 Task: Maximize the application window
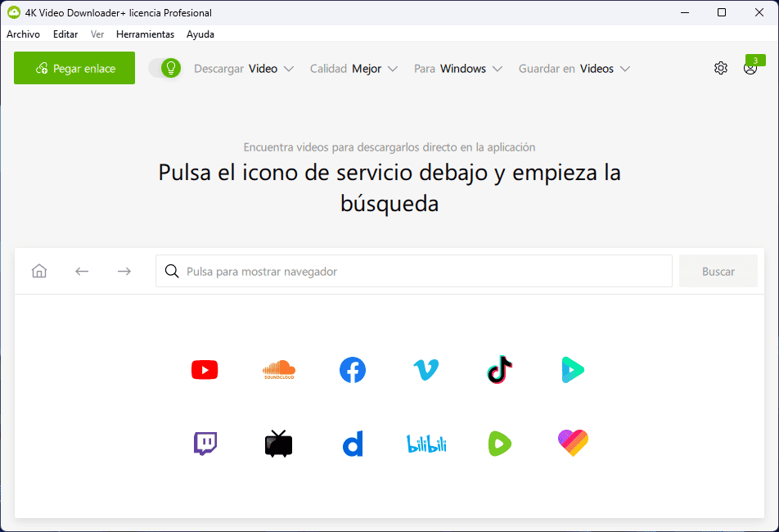click(x=722, y=12)
